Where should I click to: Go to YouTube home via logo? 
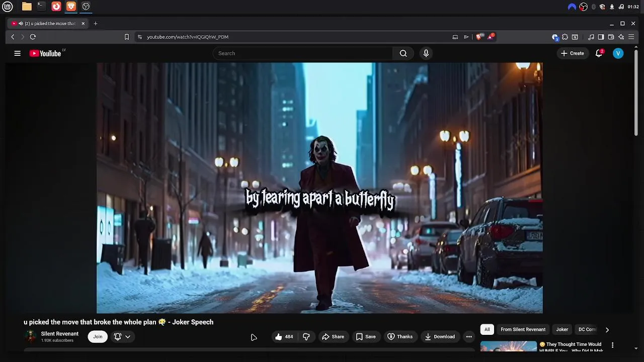(45, 53)
